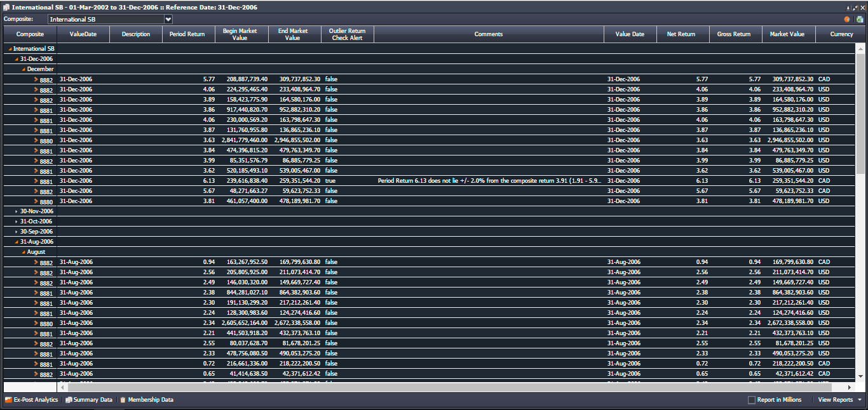This screenshot has height=410, width=868.
Task: Collapse the December subgroup
Action: (24, 69)
